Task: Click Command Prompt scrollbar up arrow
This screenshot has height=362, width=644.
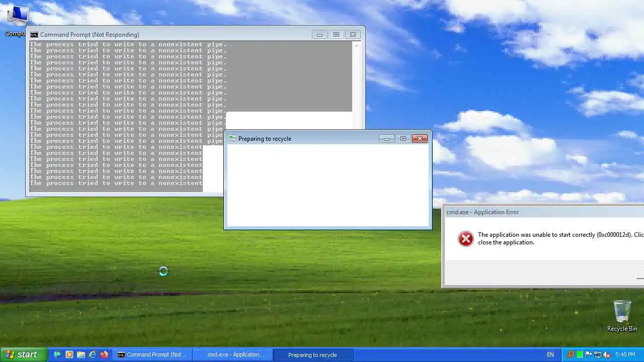Action: 357,45
